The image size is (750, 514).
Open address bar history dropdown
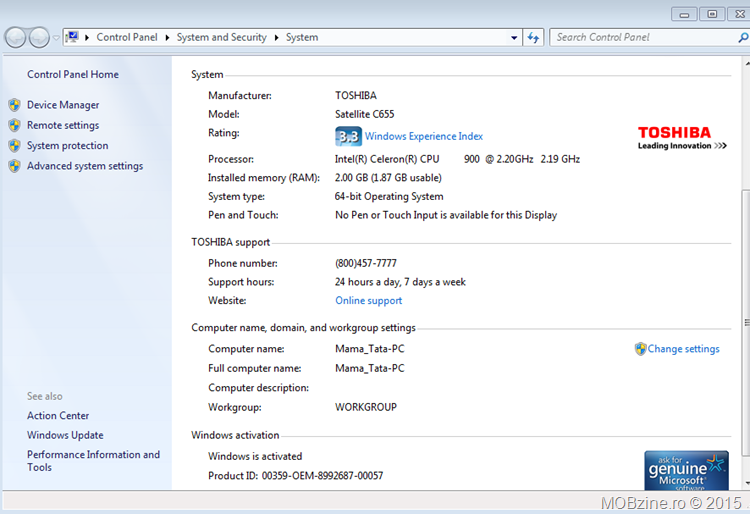514,37
